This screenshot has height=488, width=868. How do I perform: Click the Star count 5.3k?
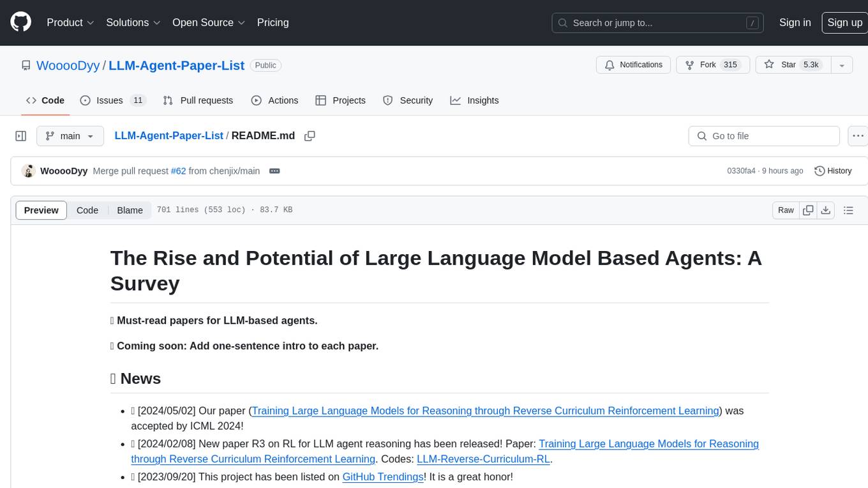[811, 65]
